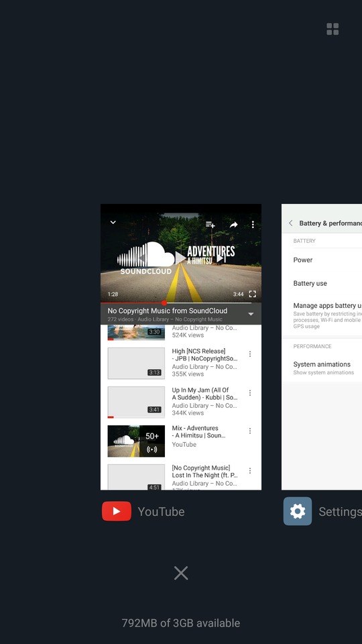Tap the Settings gear app icon

coord(298,511)
